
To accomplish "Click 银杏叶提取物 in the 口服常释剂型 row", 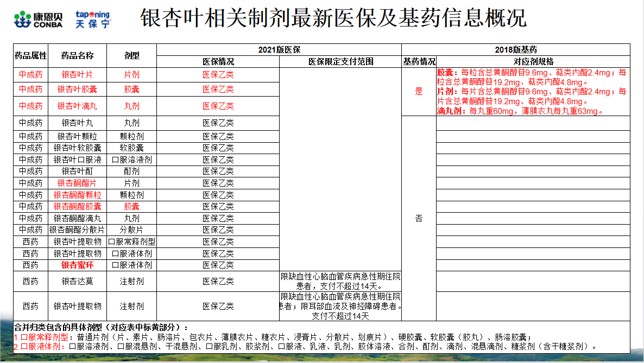I will pos(77,242).
